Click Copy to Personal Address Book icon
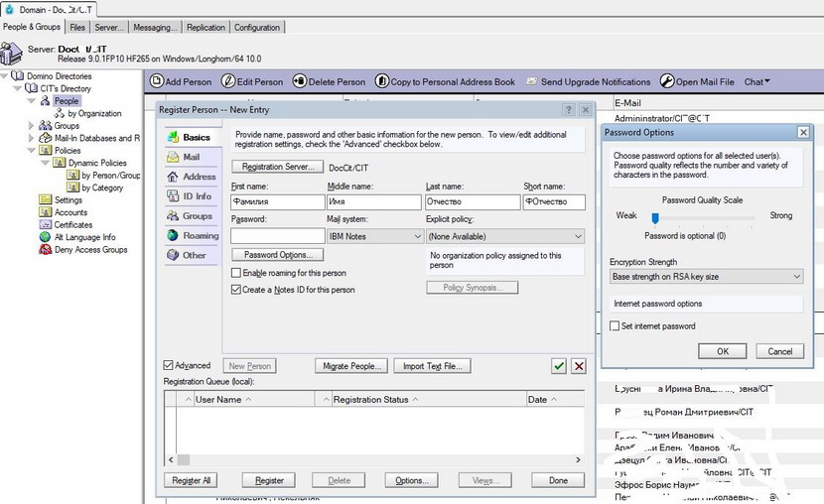The height and width of the screenshot is (504, 824). pyautogui.click(x=382, y=82)
